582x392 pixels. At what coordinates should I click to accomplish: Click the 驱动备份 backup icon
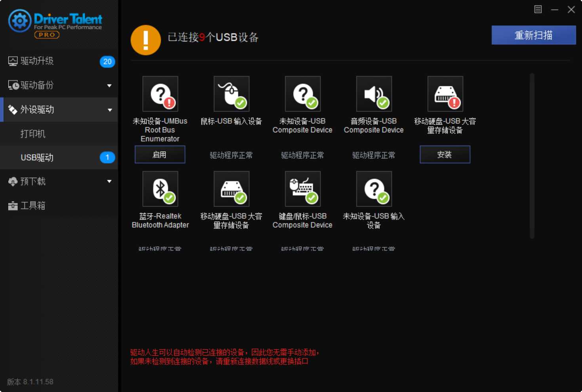(x=13, y=85)
